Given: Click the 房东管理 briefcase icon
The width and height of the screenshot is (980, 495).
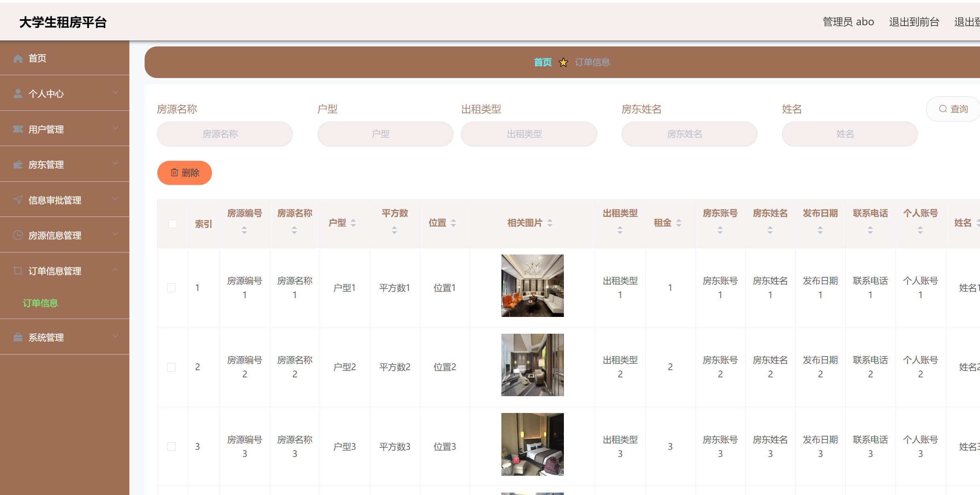Looking at the screenshot, I should click(18, 164).
